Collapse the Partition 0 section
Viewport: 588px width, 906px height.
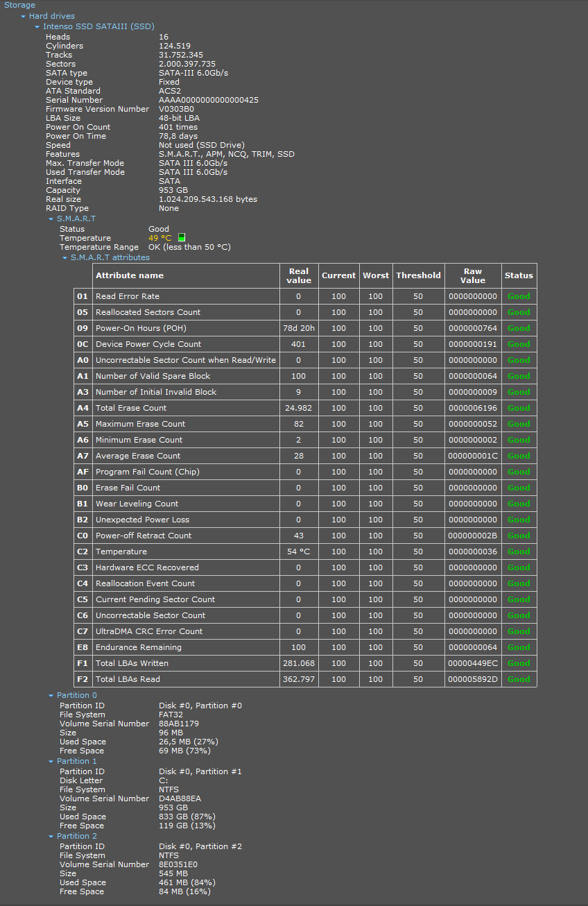[x=51, y=695]
